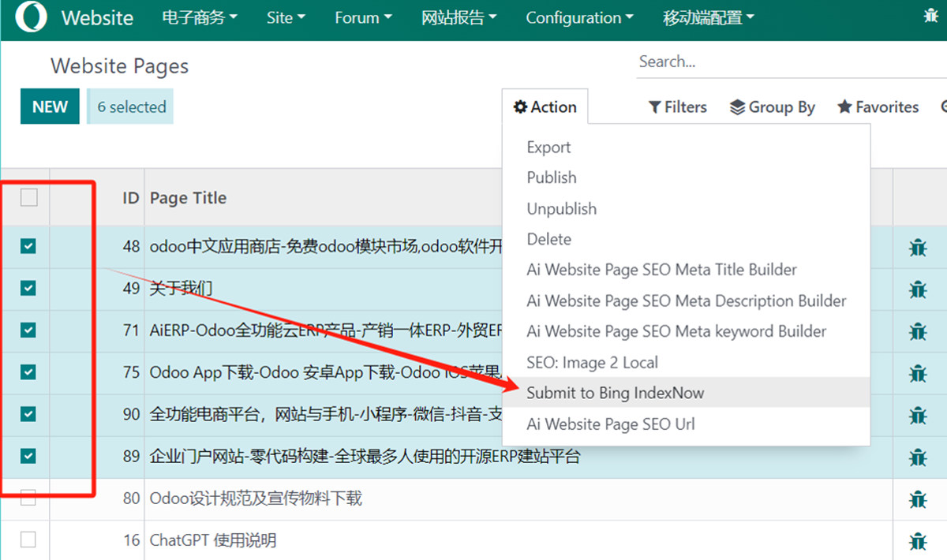This screenshot has height=560, width=947.
Task: Click the bug icon in ChatGPT row 16
Action: coord(917,541)
